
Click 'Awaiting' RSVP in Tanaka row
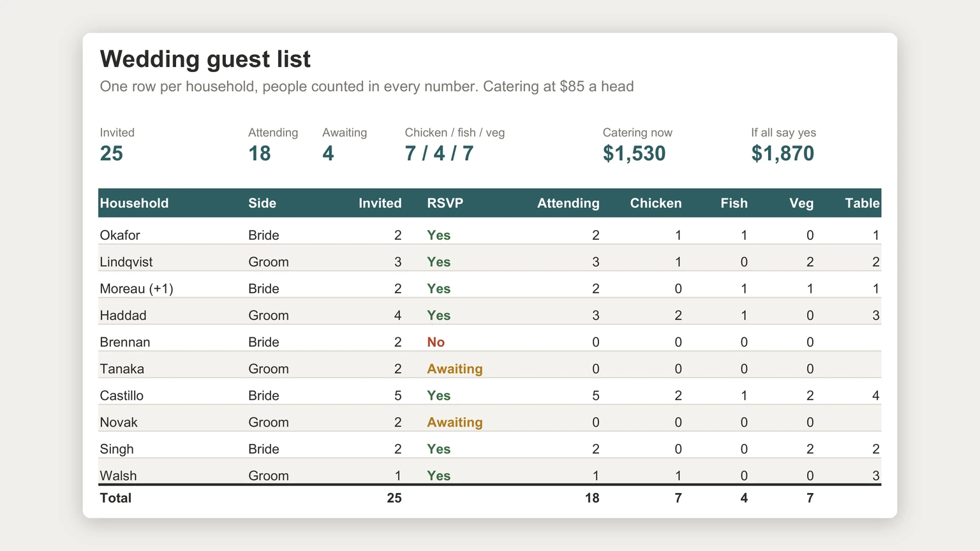point(455,369)
